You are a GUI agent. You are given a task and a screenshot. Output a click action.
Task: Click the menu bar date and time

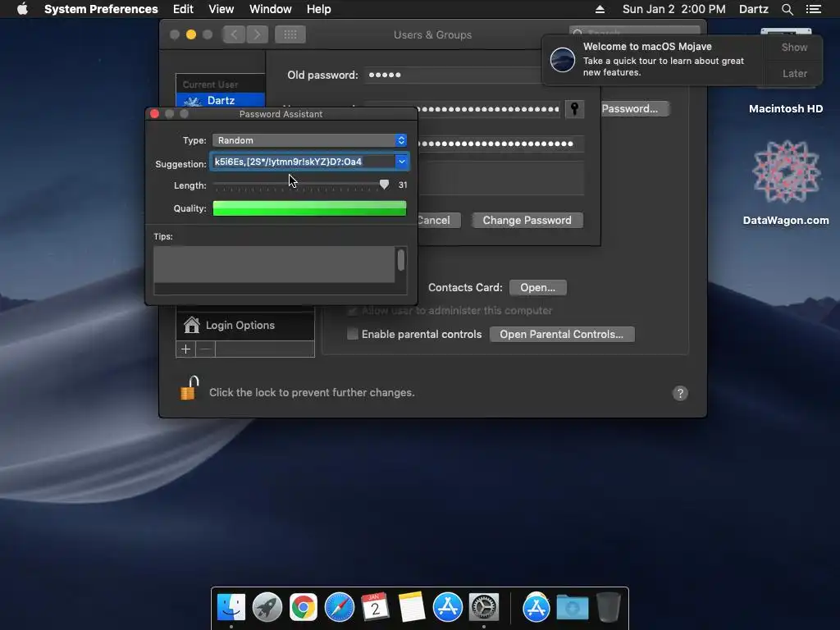674,9
